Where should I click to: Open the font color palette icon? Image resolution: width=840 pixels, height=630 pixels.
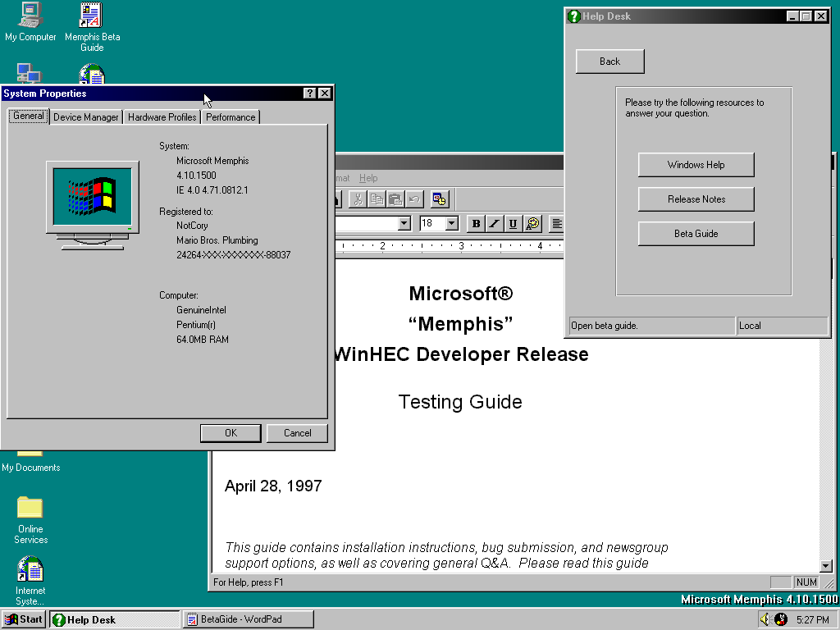point(533,224)
